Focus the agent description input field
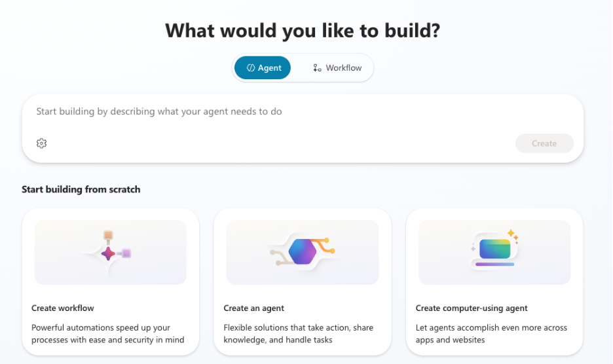Viewport: 613px width, 364px height. click(301, 112)
